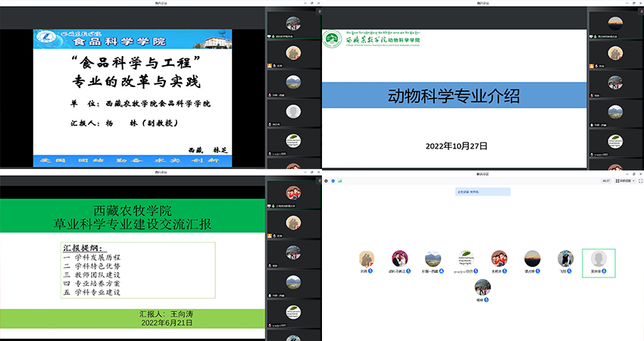Image resolution: width=644 pixels, height=341 pixels.
Task: Select top participant video tile in bottom-left window sidebar
Action: tap(293, 193)
